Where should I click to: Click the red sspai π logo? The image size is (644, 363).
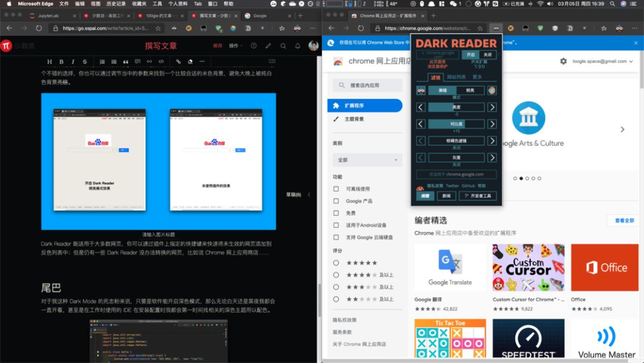tap(6, 45)
